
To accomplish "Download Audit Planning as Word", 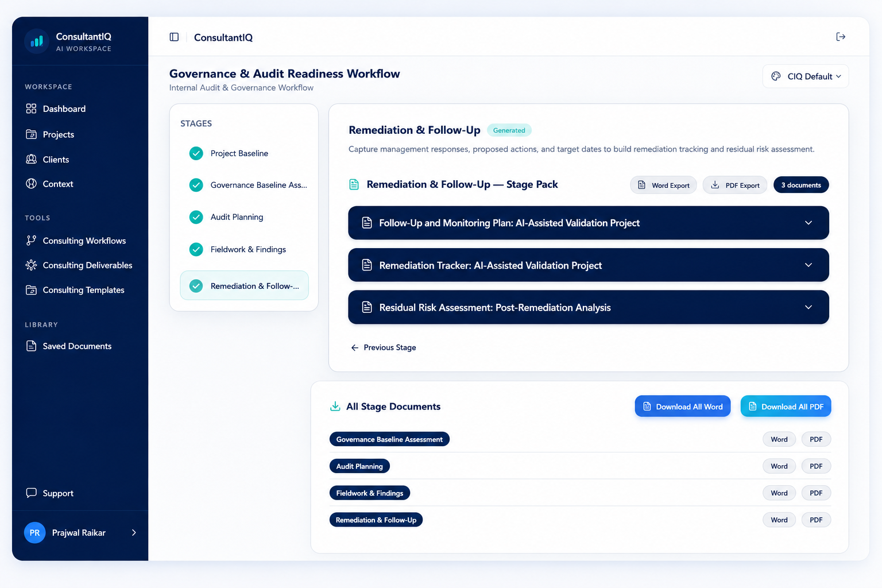I will (x=779, y=466).
